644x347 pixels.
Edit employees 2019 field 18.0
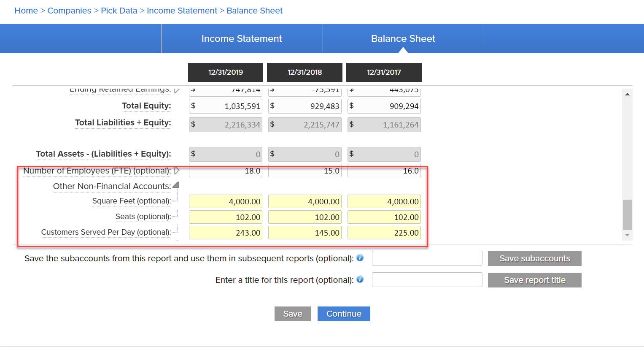coord(226,171)
